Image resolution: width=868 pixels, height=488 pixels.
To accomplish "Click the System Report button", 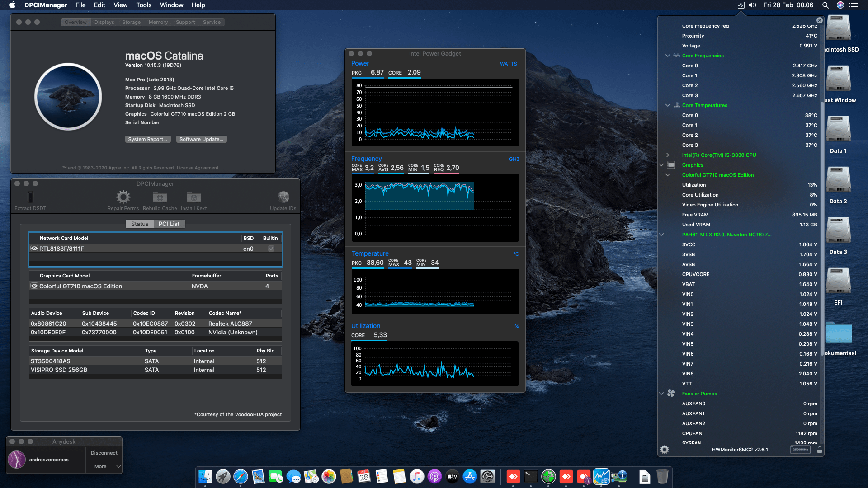I will tap(147, 139).
